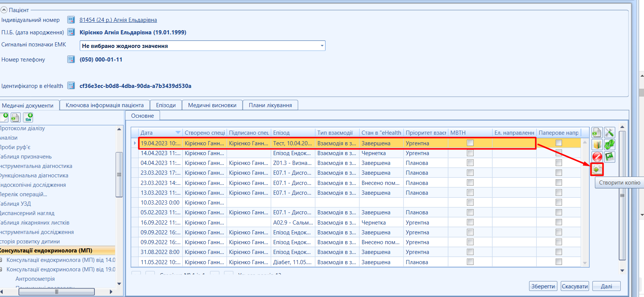This screenshot has height=297, width=644.
Task: Collapse the Пацієнт section
Action: (x=4, y=10)
